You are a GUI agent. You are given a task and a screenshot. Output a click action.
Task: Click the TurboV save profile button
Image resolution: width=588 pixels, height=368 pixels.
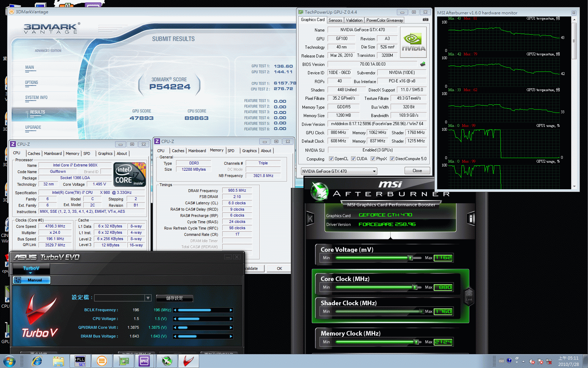[174, 298]
